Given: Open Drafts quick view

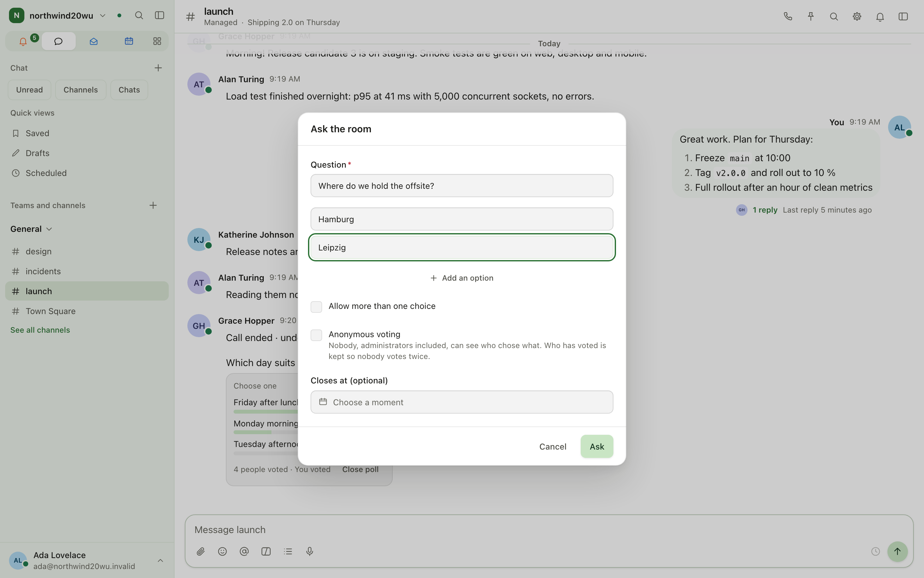Looking at the screenshot, I should (87, 153).
